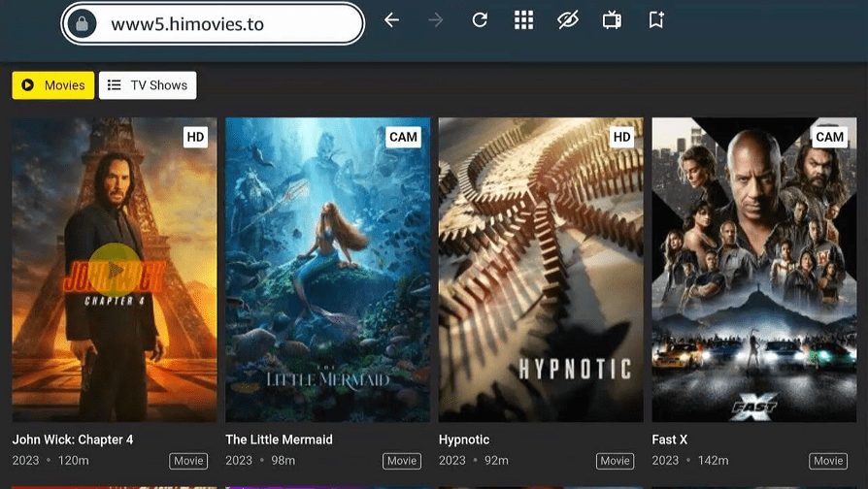Screen dimensions: 868x489
Task: Click the 98m runtime text
Action: [283, 460]
